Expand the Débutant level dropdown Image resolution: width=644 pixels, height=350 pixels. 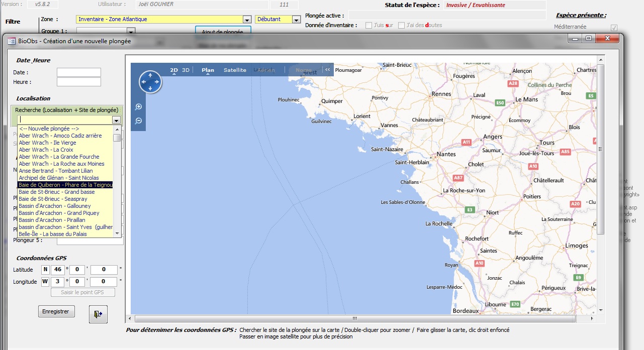[297, 20]
